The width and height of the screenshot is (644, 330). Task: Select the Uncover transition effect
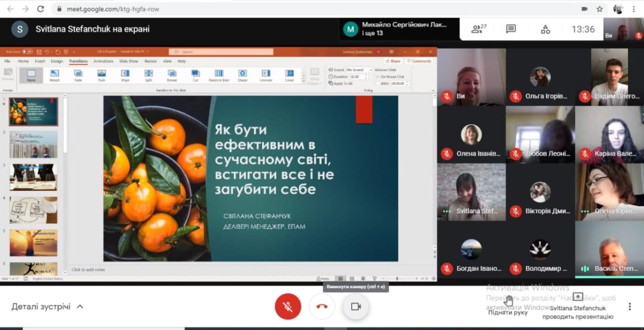(266, 75)
